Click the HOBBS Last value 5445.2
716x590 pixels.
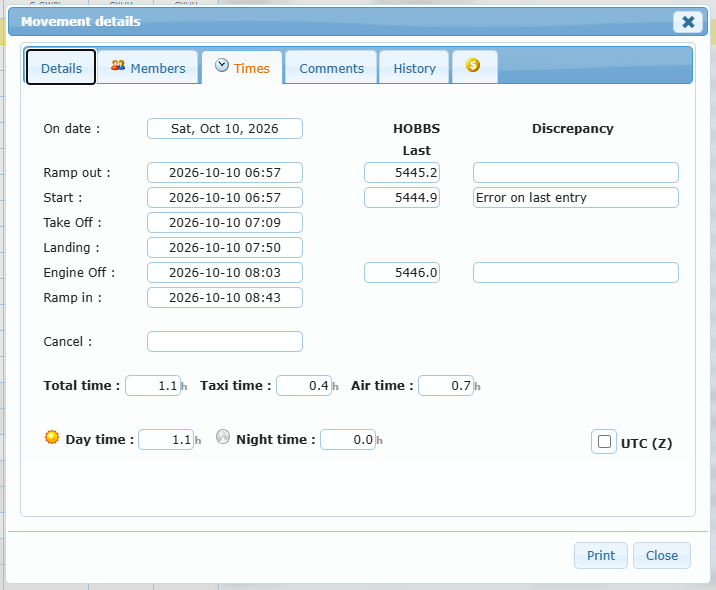[402, 173]
